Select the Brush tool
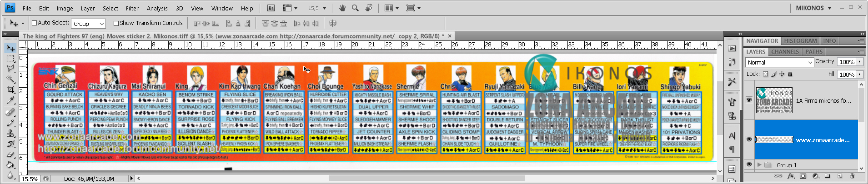Image resolution: width=868 pixels, height=184 pixels. (10, 123)
